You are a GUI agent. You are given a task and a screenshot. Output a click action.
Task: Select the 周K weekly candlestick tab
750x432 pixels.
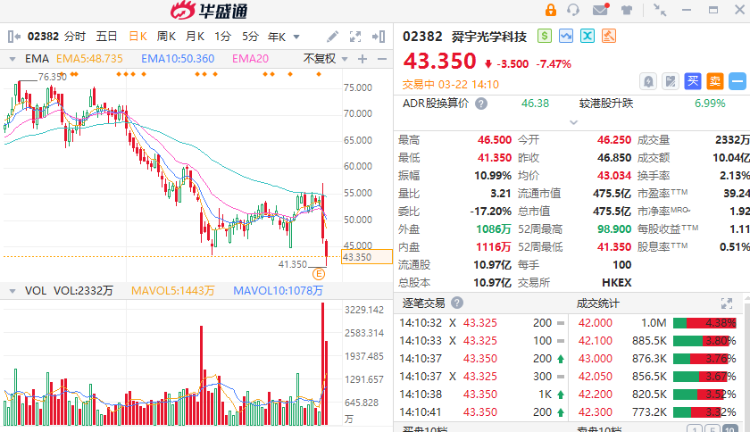166,36
